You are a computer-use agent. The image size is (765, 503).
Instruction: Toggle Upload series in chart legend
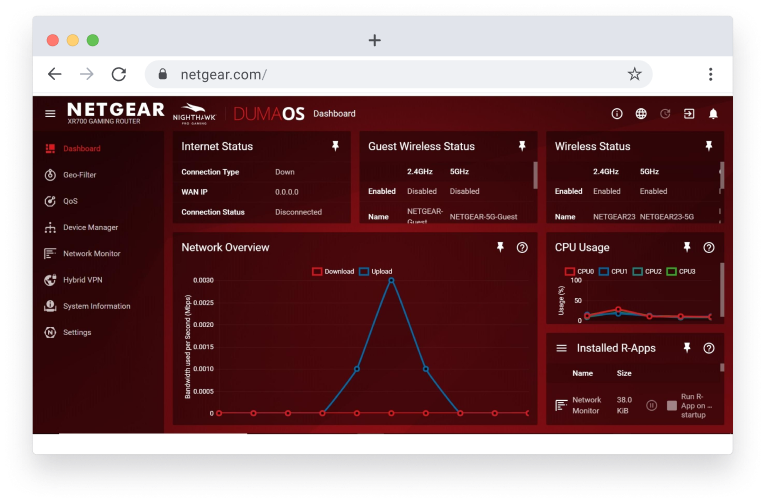point(376,271)
